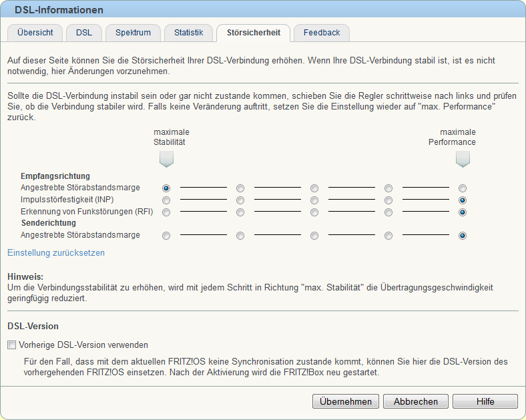Click the Abbrechen button
This screenshot has width=526, height=420.
coord(416,401)
